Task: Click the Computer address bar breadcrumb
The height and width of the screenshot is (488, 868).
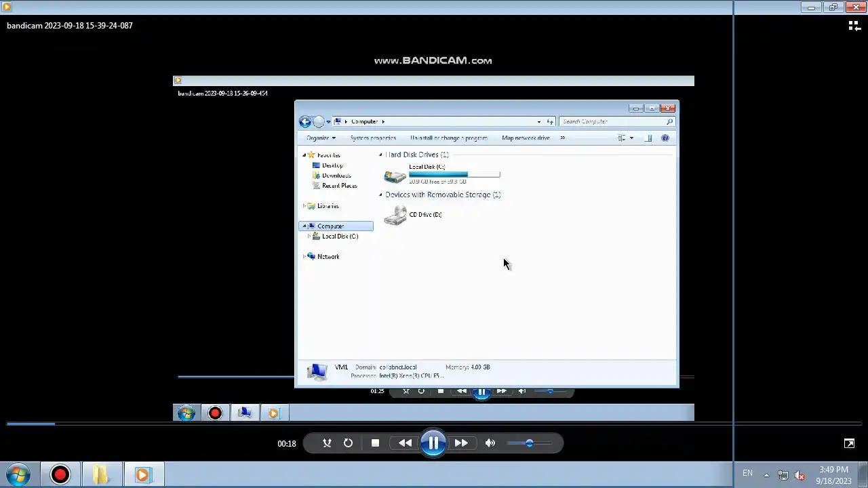Action: [x=364, y=121]
